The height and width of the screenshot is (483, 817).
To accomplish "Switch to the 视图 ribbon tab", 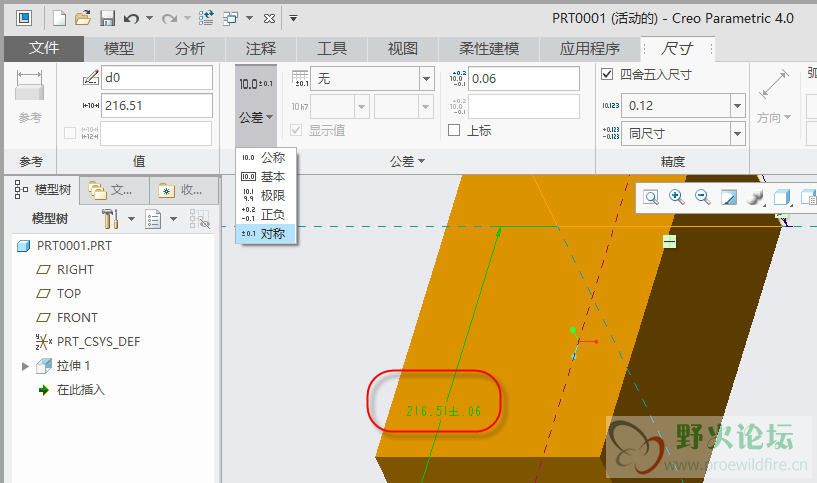I will tap(403, 48).
